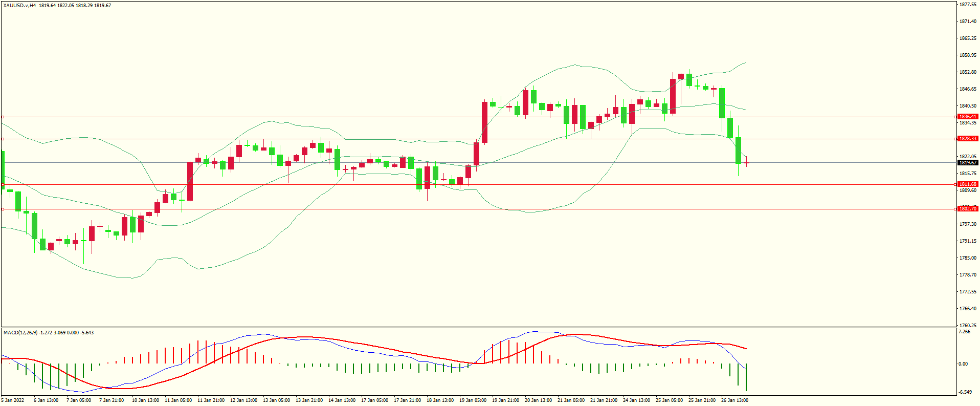Click the 13 Jan 21:00 time label
Screen dimensions: 980x406
click(309, 400)
